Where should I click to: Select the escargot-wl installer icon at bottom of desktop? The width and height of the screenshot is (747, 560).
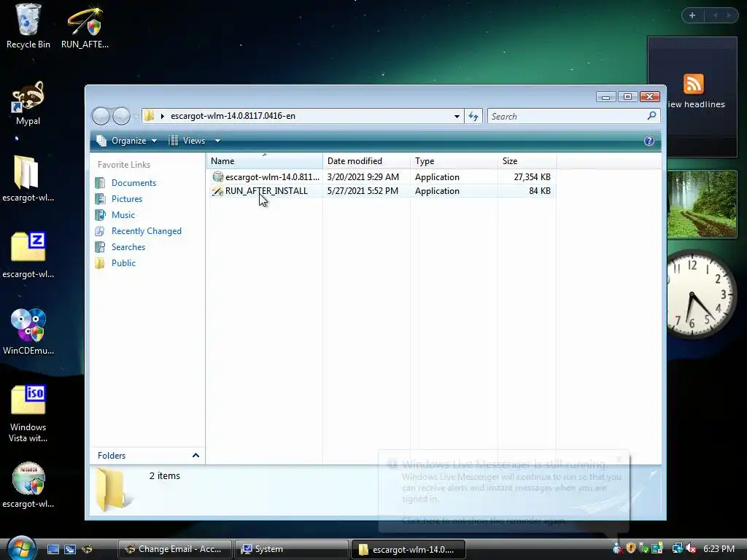[28, 485]
